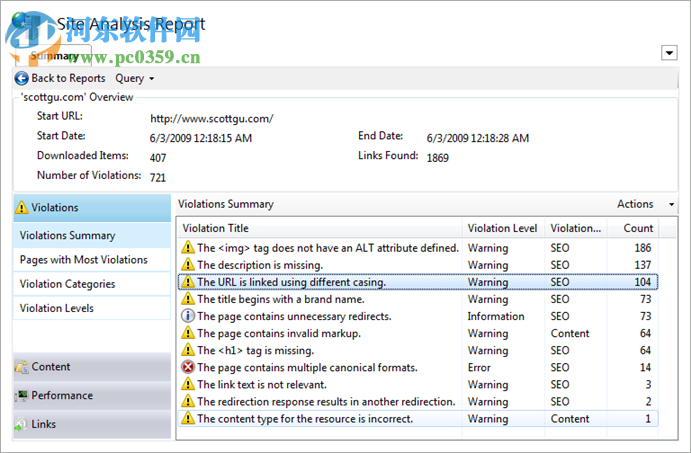Collapse the Violations section header
Screen dimensions: 691x453
pyautogui.click(x=92, y=207)
